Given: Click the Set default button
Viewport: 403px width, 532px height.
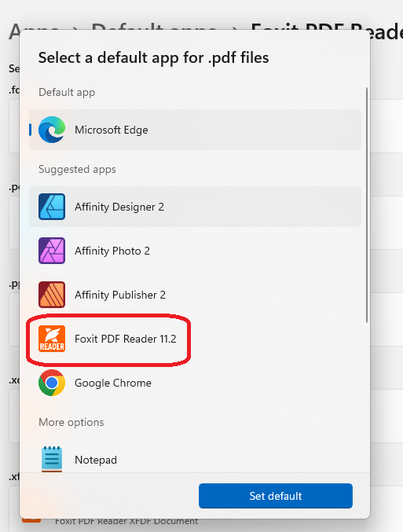Looking at the screenshot, I should (x=276, y=496).
